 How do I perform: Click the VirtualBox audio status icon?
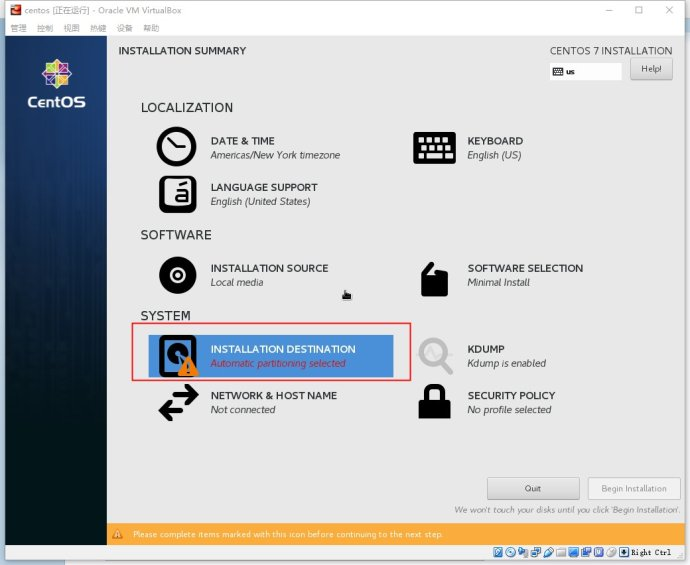click(523, 552)
